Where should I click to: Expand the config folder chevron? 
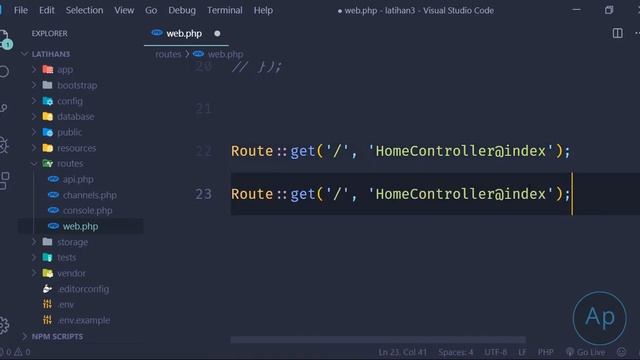coord(34,101)
